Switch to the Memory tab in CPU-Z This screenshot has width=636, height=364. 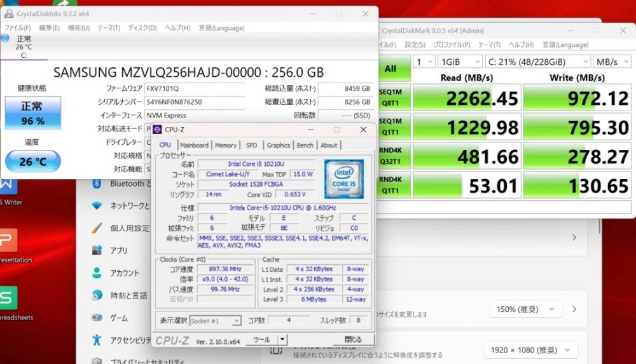point(226,145)
